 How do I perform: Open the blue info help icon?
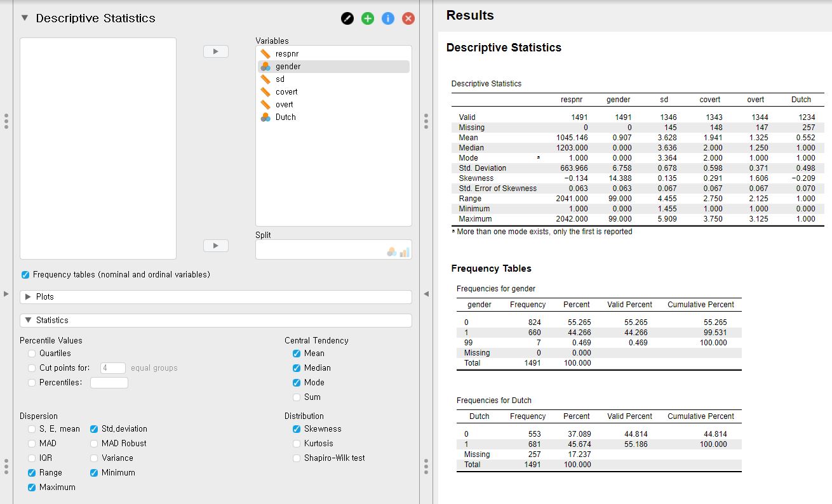coord(388,18)
